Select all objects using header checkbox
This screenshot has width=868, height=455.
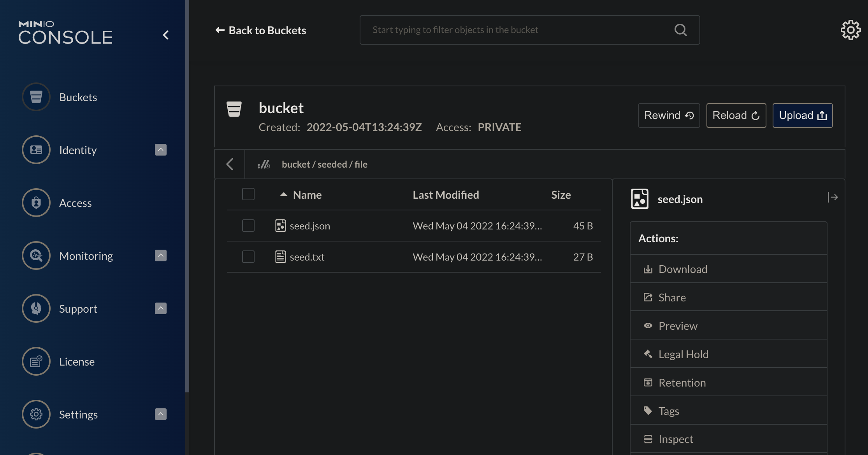click(248, 194)
